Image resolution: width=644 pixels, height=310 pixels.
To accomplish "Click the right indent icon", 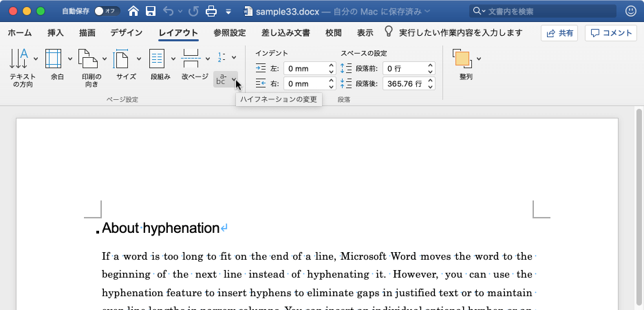I will click(x=260, y=84).
